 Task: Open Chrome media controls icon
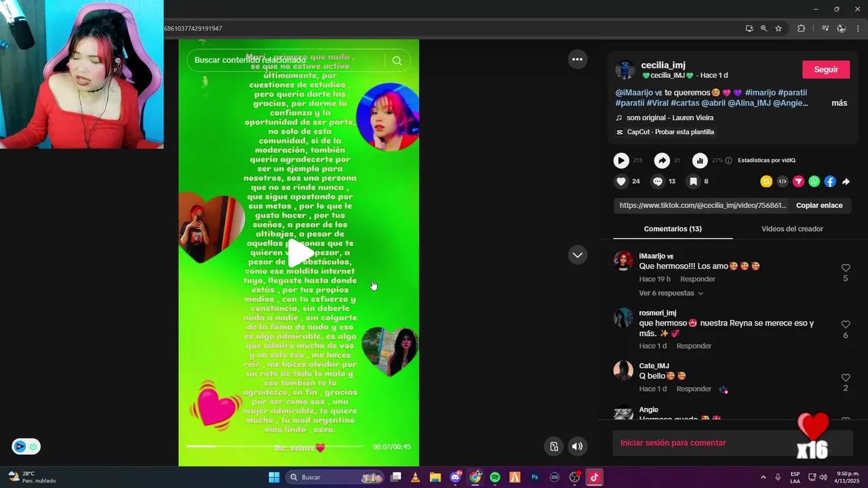[825, 28]
